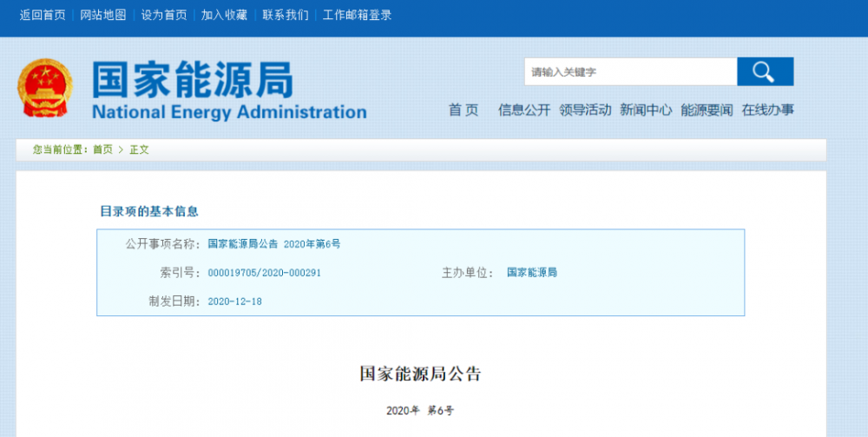Select 信息公开 navigation menu item

tap(524, 110)
